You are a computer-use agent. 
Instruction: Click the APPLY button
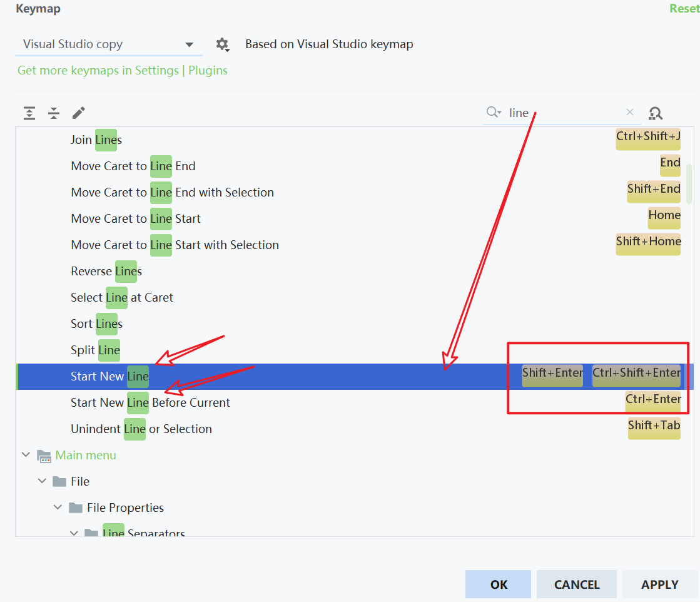coord(660,584)
